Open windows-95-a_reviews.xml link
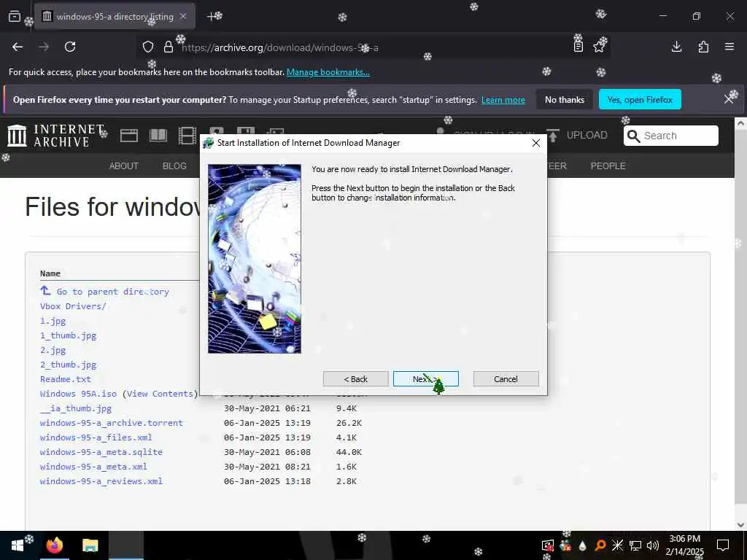This screenshot has height=560, width=747. [101, 481]
